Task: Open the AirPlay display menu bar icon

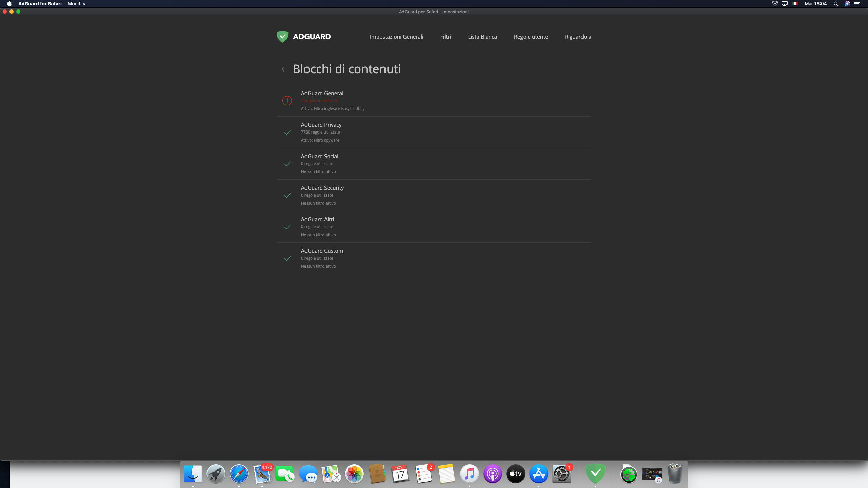Action: [x=785, y=4]
